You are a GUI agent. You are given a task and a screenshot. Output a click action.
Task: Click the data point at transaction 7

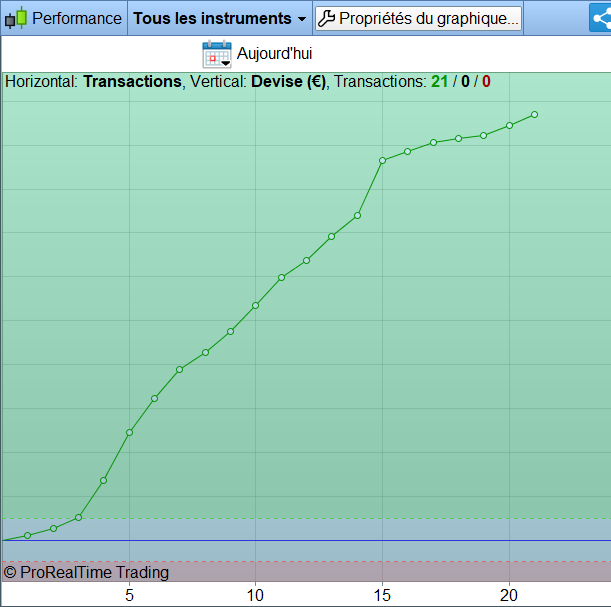tap(179, 369)
